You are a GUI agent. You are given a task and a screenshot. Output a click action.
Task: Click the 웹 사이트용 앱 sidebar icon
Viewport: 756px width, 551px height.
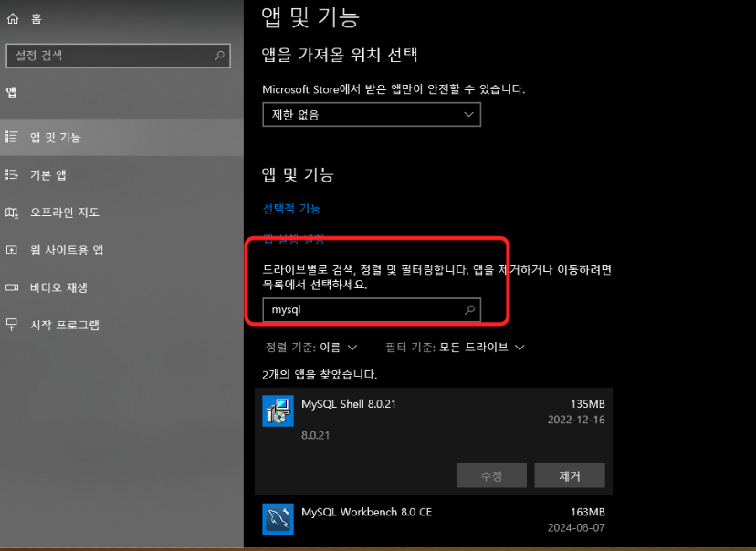coord(12,249)
